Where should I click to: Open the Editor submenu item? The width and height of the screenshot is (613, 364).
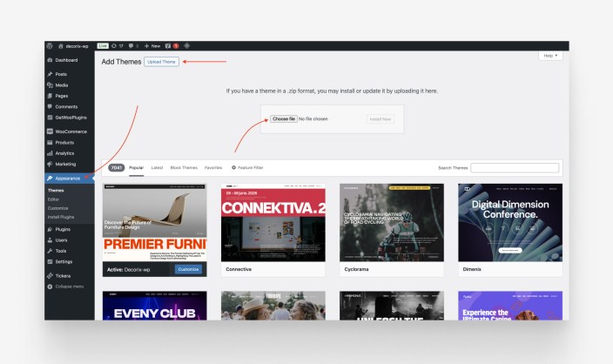[x=53, y=199]
